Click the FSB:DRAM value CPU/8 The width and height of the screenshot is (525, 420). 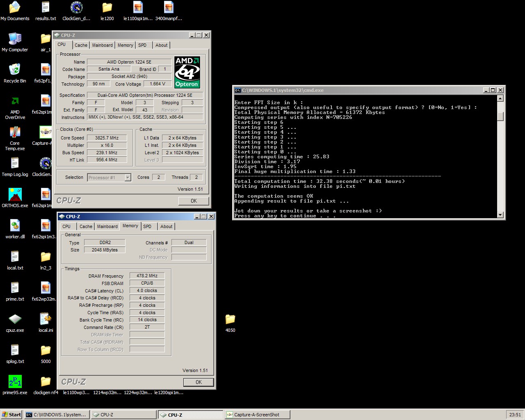click(x=147, y=283)
